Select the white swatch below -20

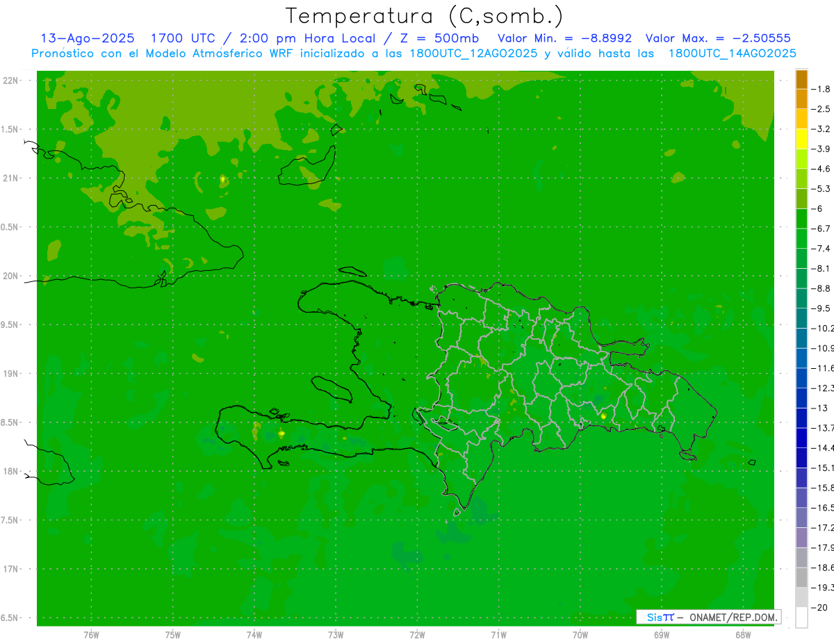tap(801, 618)
